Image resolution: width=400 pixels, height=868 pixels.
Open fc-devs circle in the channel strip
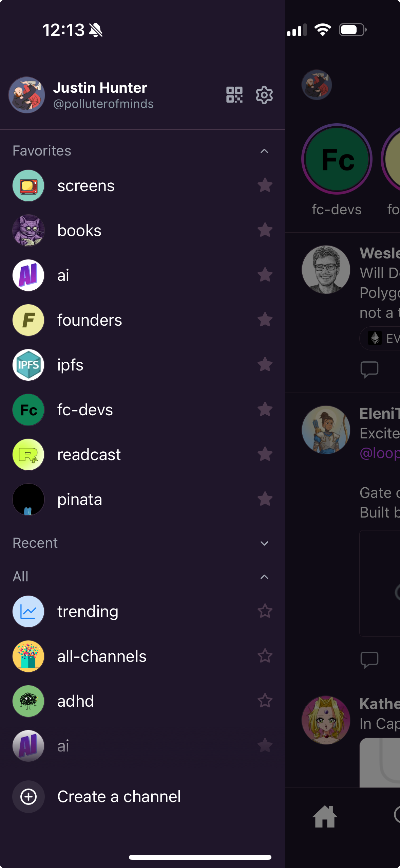click(x=337, y=159)
